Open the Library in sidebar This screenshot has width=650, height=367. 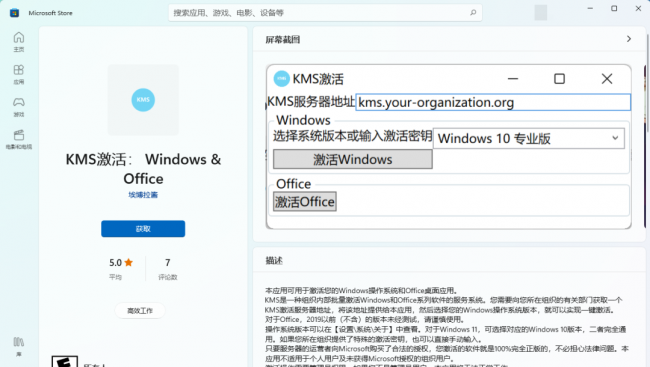pos(19,347)
